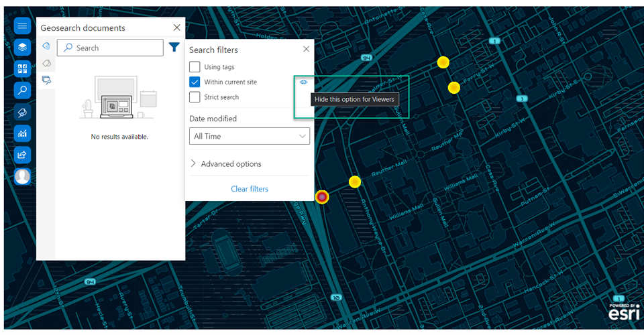Open the All Time date dropdown
The height and width of the screenshot is (335, 644).
[250, 136]
